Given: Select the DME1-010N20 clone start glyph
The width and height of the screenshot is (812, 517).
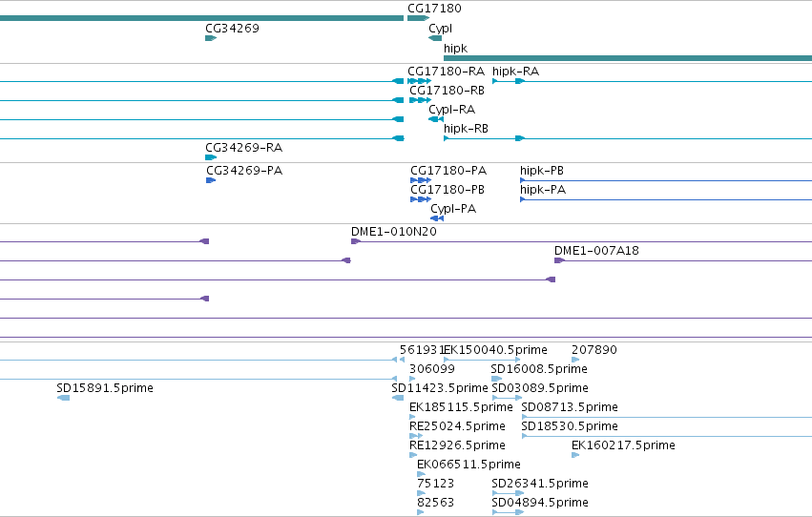Looking at the screenshot, I should click(x=356, y=241).
